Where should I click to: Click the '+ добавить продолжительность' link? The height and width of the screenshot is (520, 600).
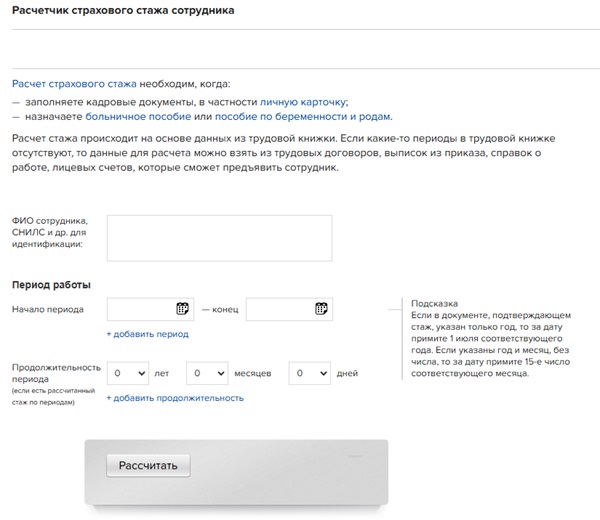[175, 398]
